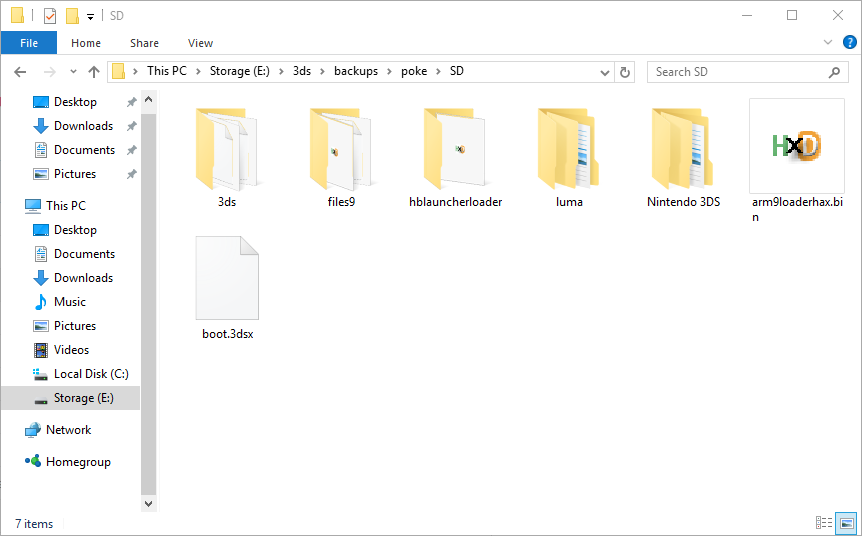Viewport: 862px width, 536px height.
Task: Open Documents under This PC
Action: (84, 254)
